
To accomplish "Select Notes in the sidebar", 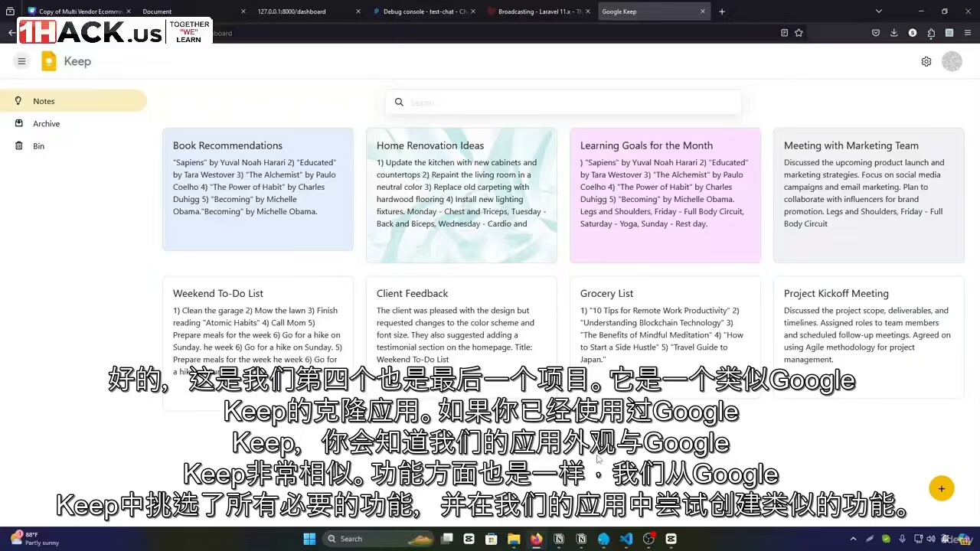I will tap(44, 101).
